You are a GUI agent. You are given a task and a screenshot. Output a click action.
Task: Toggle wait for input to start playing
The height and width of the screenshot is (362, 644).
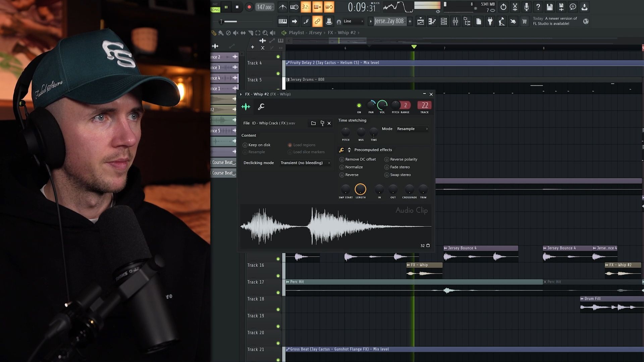point(294,7)
